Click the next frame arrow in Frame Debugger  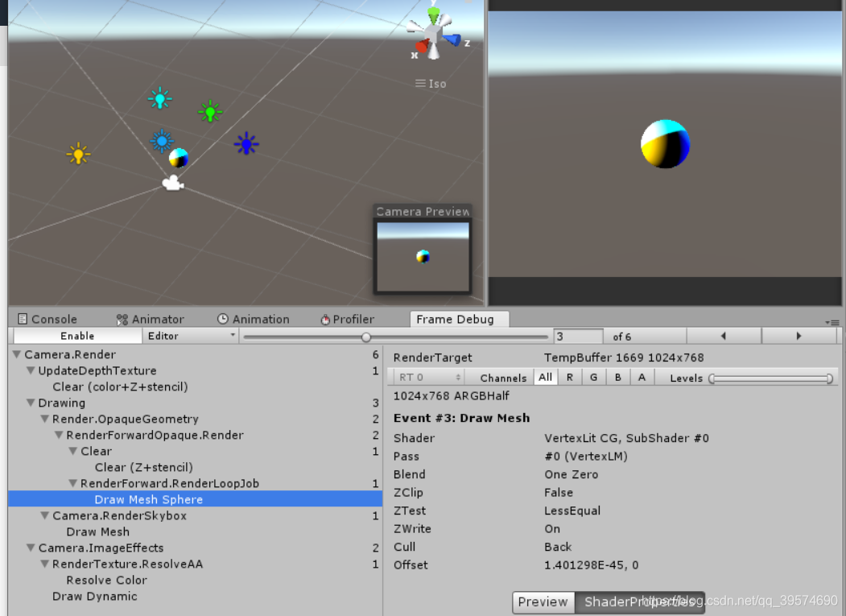coord(798,336)
